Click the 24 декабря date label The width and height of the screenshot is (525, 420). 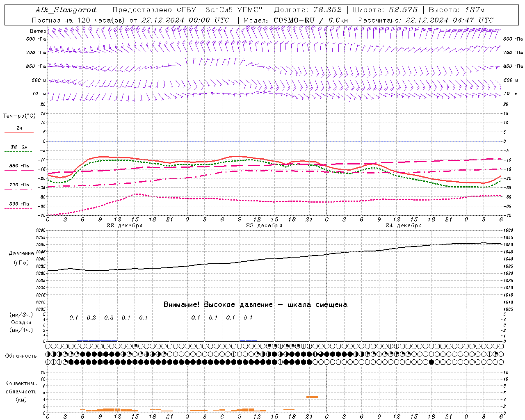point(404,226)
